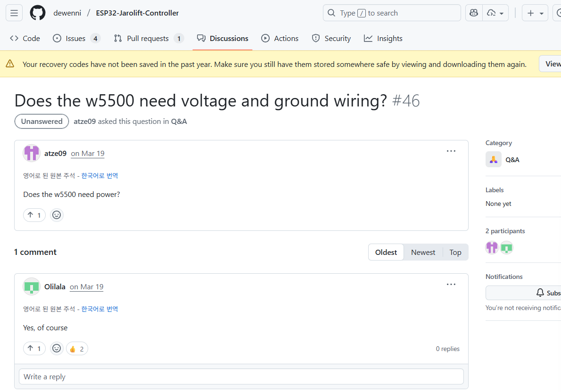Switch to the Pull requests tab
Image resolution: width=561 pixels, height=392 pixels.
pos(148,39)
